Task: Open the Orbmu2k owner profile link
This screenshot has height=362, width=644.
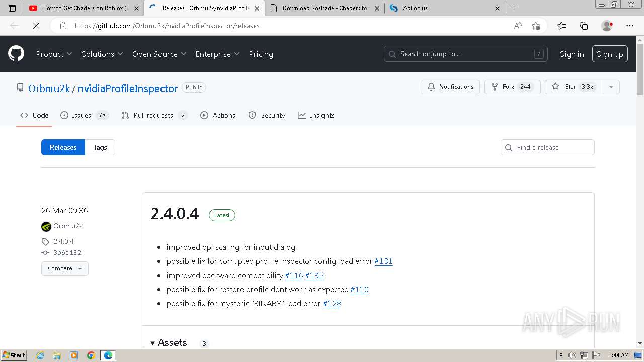Action: point(49,88)
